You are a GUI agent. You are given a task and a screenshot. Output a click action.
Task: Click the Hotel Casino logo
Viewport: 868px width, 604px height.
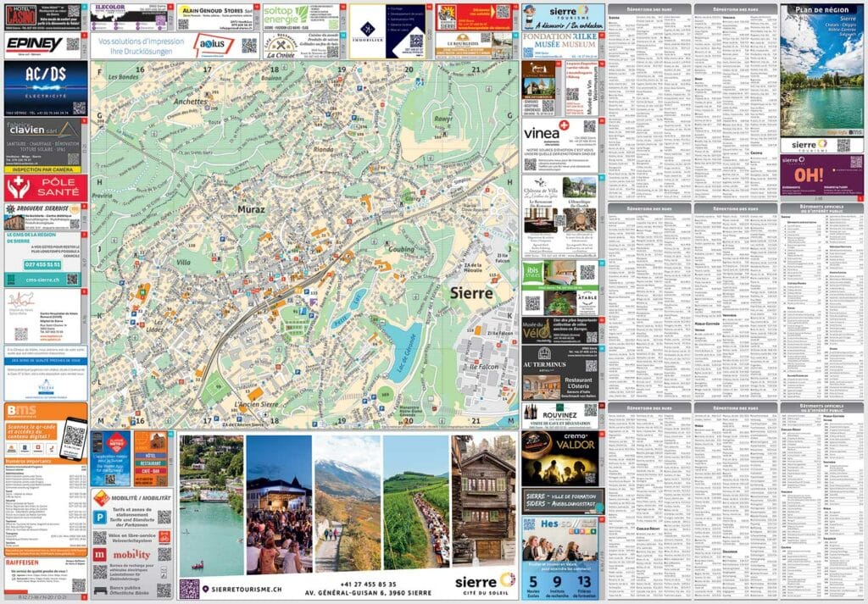click(21, 15)
